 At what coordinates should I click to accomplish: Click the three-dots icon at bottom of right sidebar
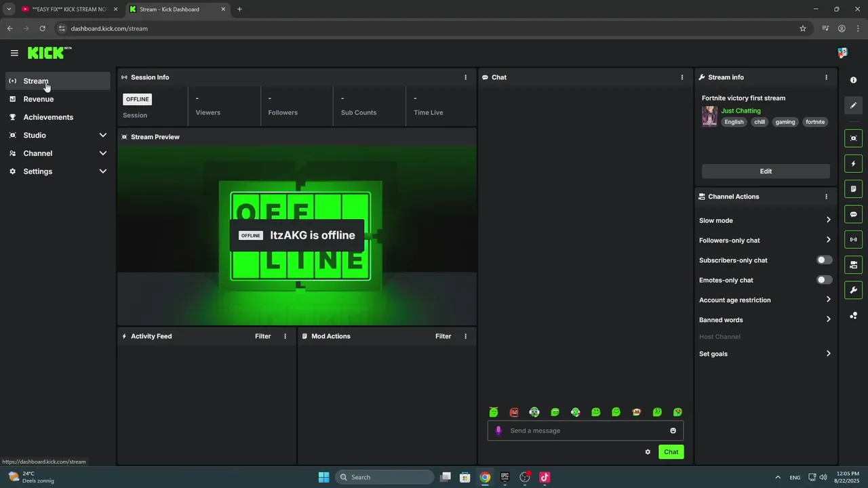point(853,316)
